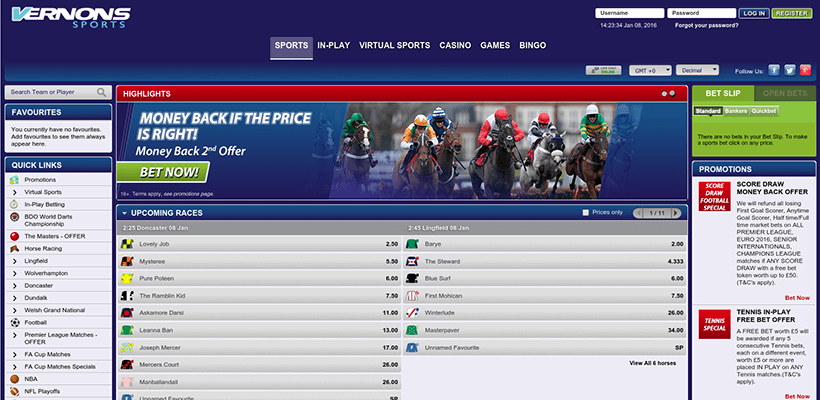820x400 pixels.
Task: Expand the Doncaster chevron
Action: click(x=15, y=286)
